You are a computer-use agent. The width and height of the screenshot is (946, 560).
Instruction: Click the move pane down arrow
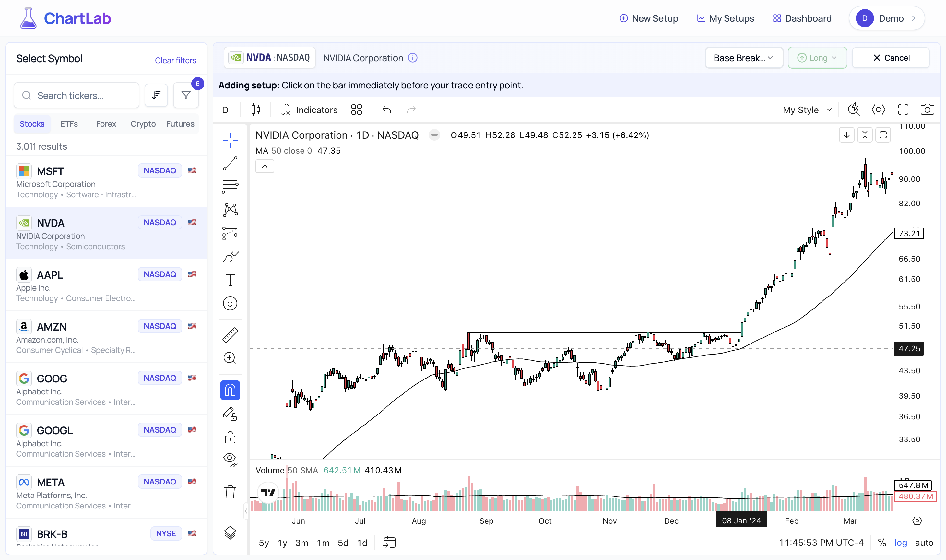[x=847, y=135]
